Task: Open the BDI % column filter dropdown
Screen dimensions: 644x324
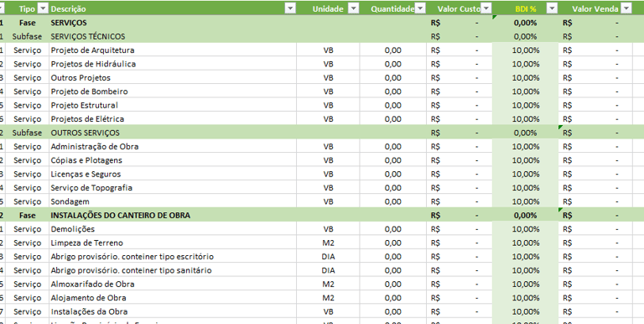Action: (553, 8)
